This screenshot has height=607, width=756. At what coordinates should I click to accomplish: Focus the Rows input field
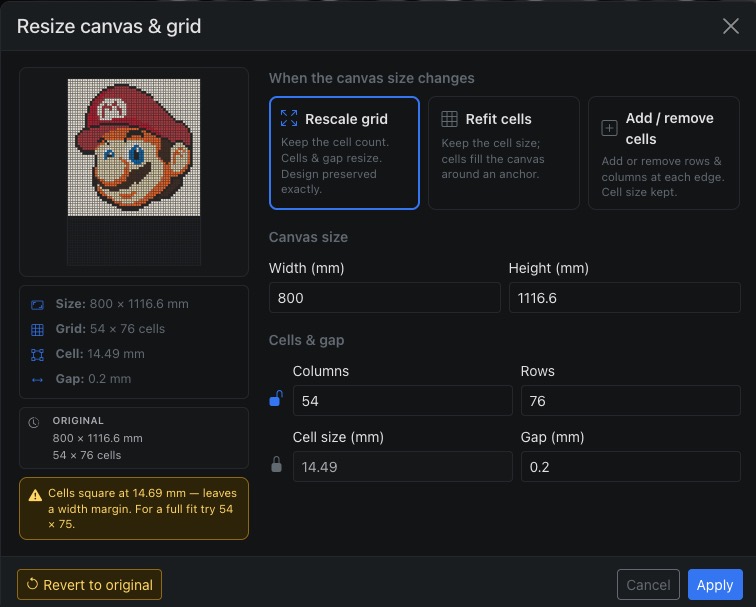631,400
